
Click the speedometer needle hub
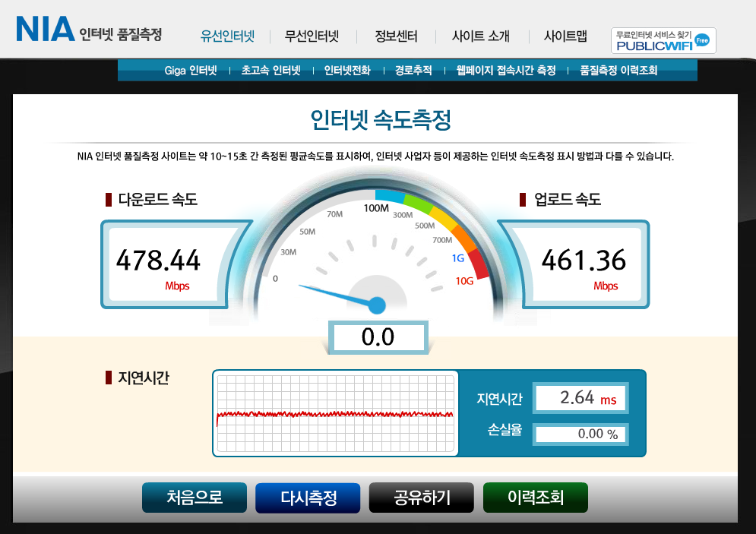377,305
